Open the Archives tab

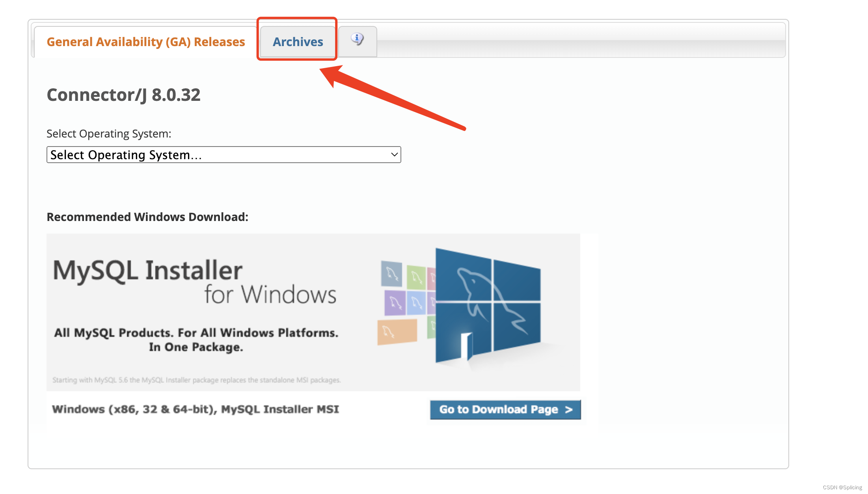[x=298, y=42]
